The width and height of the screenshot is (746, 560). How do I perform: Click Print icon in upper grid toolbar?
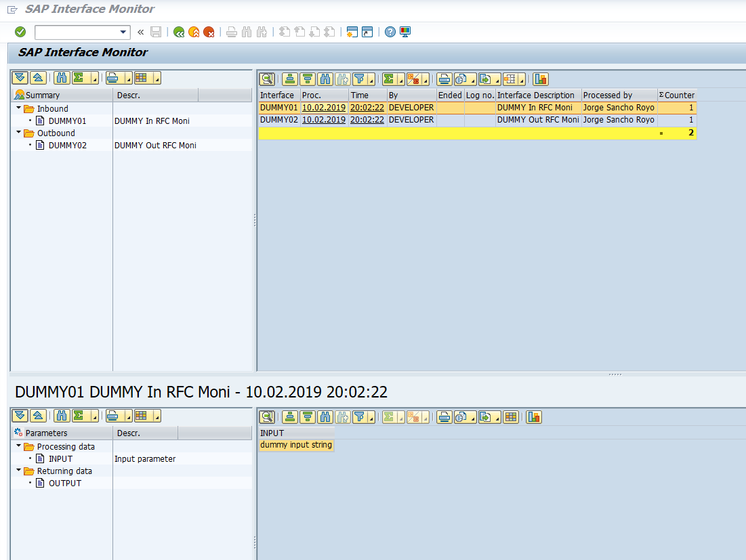[x=444, y=79]
